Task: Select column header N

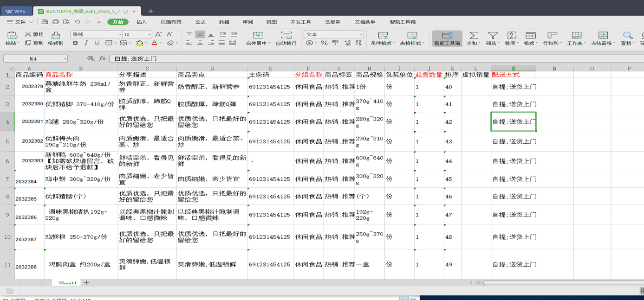Action: point(554,69)
